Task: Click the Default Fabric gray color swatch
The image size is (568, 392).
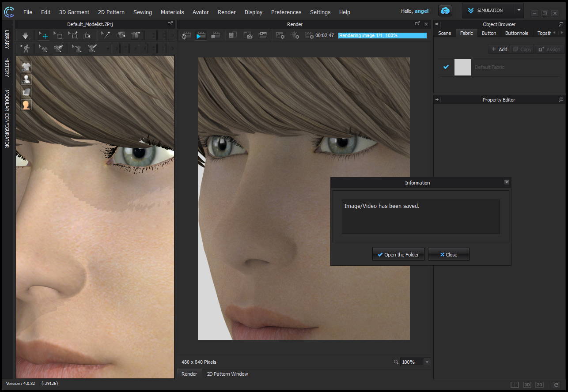Action: point(462,67)
